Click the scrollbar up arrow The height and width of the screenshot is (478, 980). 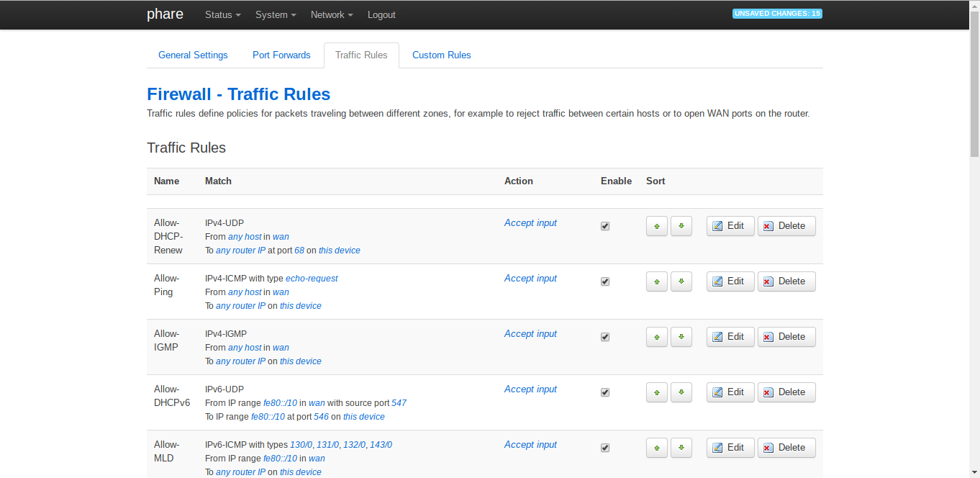(974, 5)
